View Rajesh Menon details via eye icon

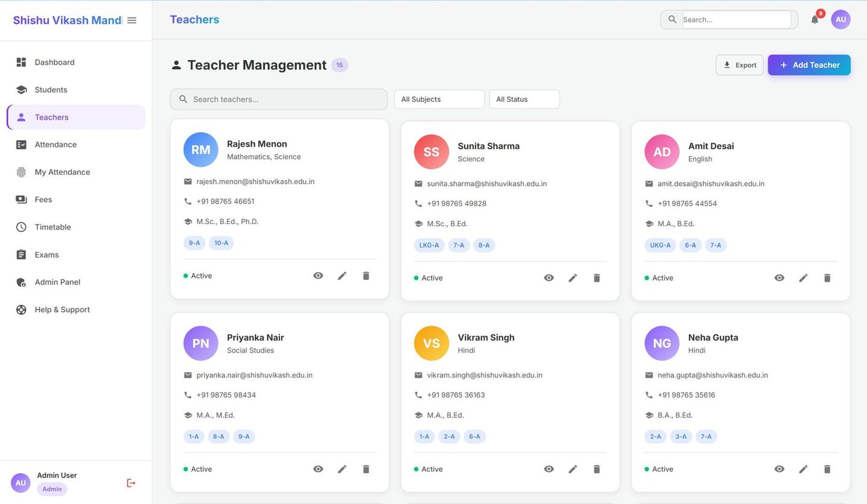point(318,276)
